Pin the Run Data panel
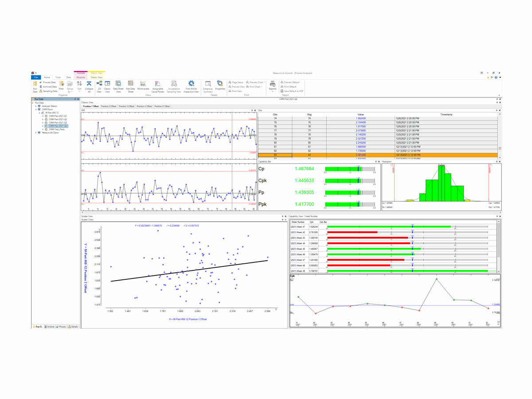This screenshot has height=399, width=532. click(x=75, y=99)
